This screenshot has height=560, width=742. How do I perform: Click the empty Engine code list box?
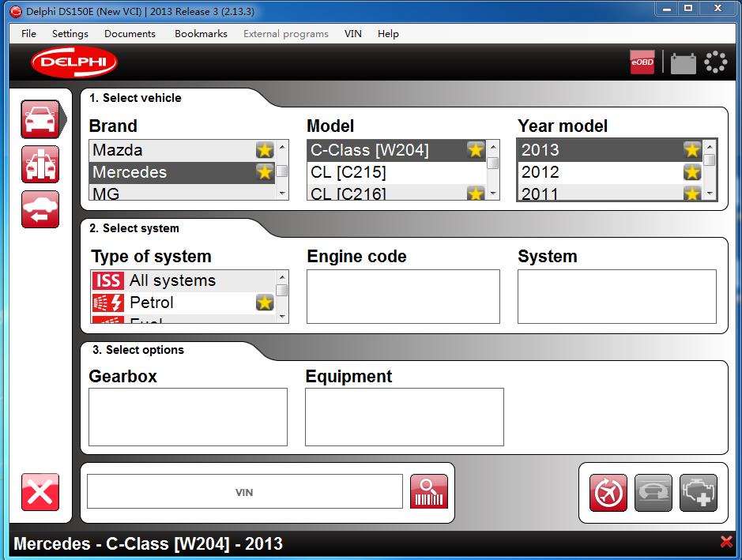(403, 296)
